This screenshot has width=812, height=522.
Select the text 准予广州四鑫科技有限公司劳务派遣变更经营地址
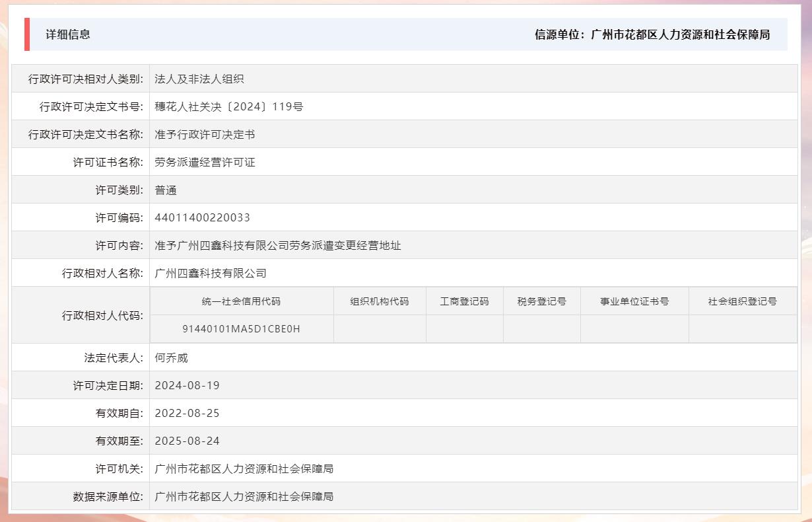pyautogui.click(x=278, y=245)
